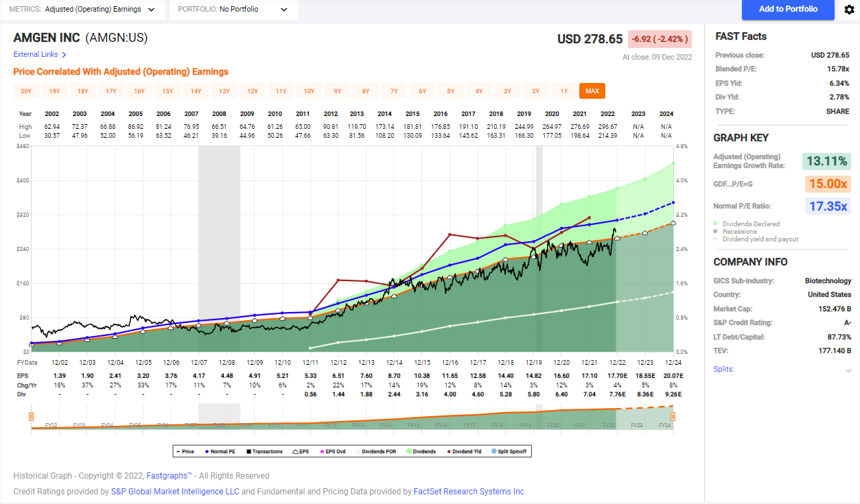Click the Transactions square legend icon

[248, 451]
